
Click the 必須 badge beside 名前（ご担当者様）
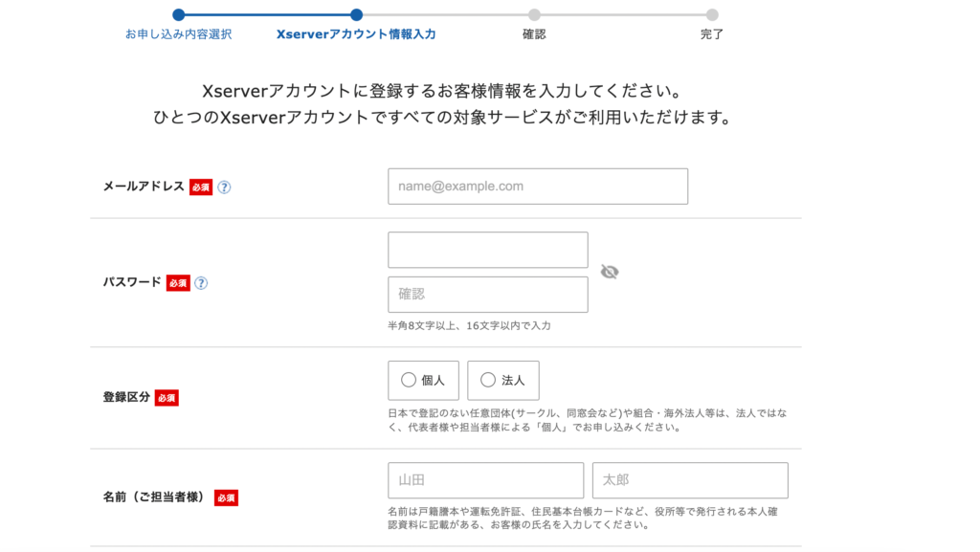[x=226, y=497]
